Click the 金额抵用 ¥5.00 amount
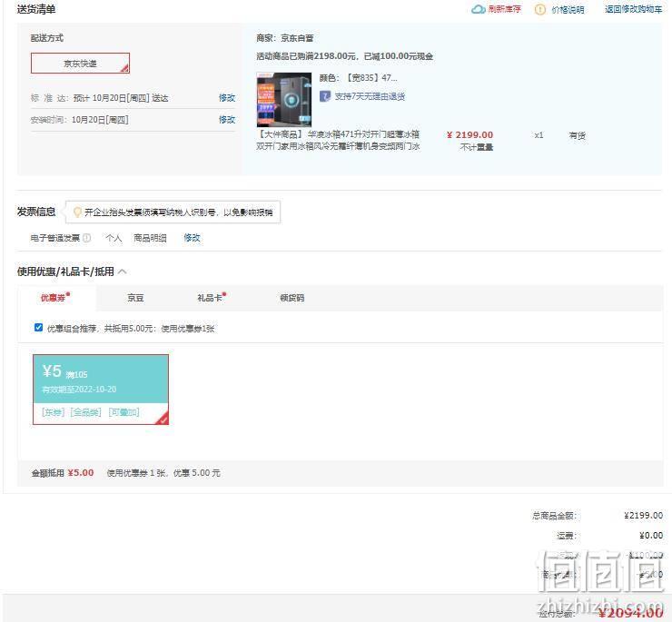The image size is (672, 622). click(81, 473)
